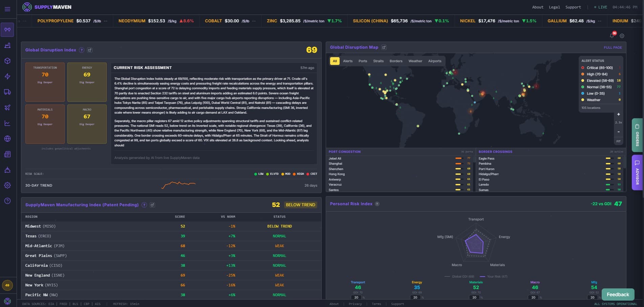
Task: Dig deeper into Energy card
Action: click(x=87, y=82)
